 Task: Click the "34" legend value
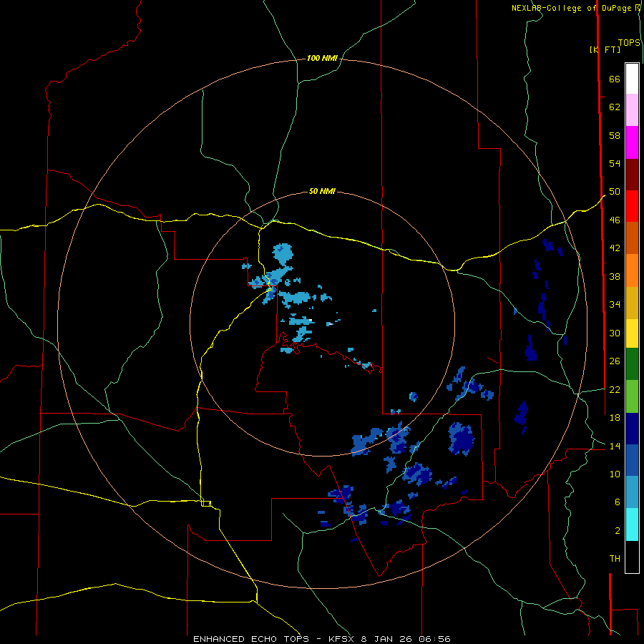click(x=615, y=305)
